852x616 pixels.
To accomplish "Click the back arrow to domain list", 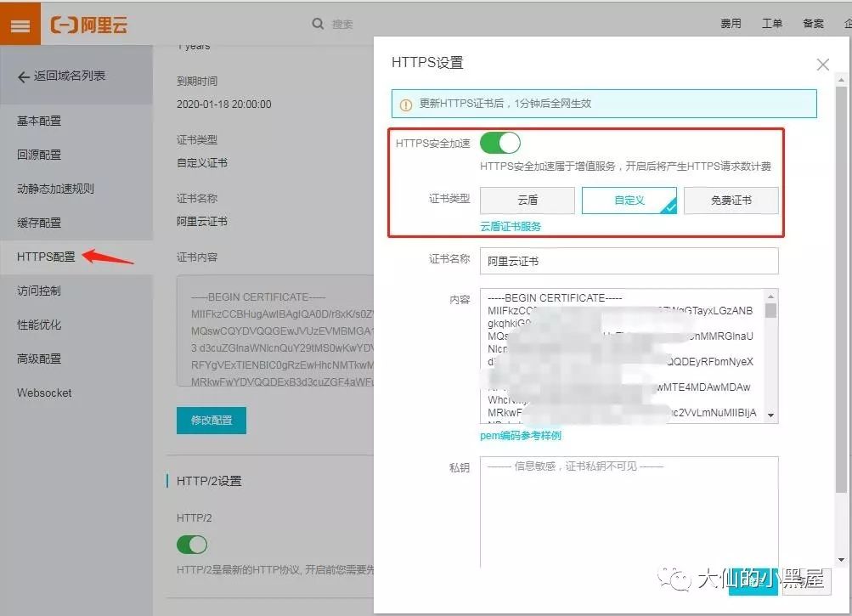I will coord(24,77).
